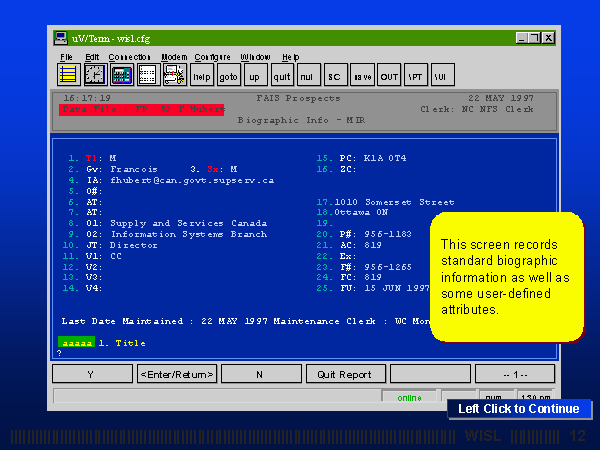The height and width of the screenshot is (450, 600).
Task: Click the Quit Report button
Action: [345, 374]
